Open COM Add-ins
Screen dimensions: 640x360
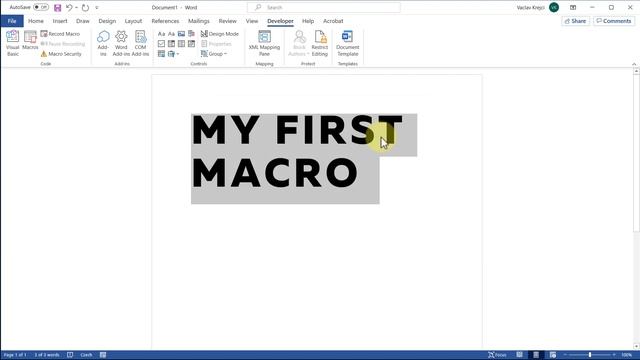[140, 43]
